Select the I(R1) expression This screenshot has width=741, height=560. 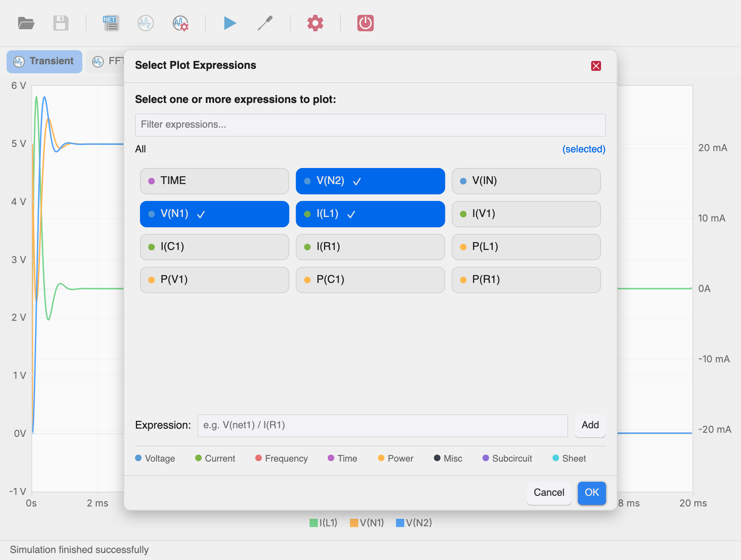[370, 247]
